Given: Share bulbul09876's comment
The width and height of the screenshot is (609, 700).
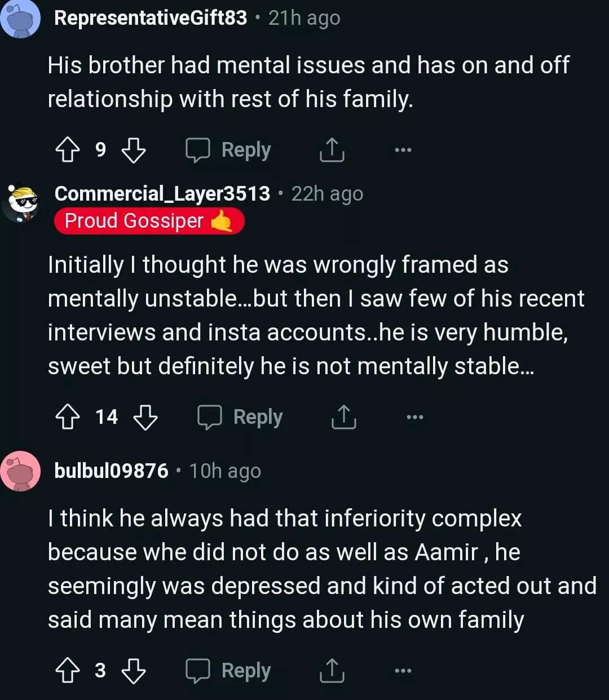Looking at the screenshot, I should 332,671.
